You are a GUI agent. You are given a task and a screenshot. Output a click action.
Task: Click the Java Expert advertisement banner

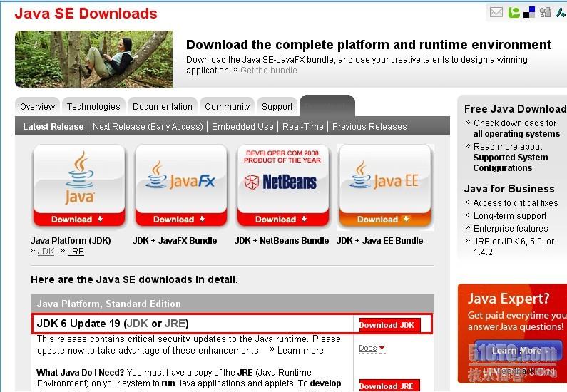click(x=512, y=333)
